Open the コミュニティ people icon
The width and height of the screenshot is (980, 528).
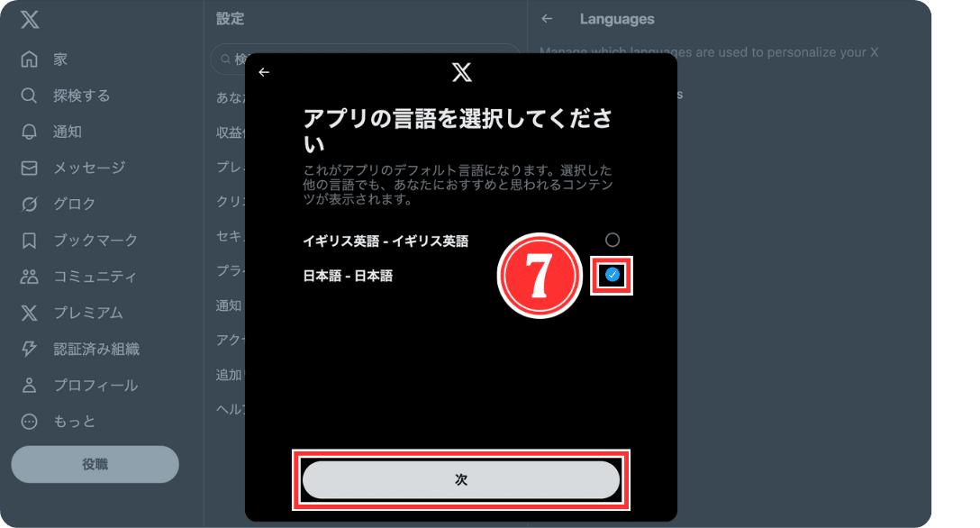point(30,277)
